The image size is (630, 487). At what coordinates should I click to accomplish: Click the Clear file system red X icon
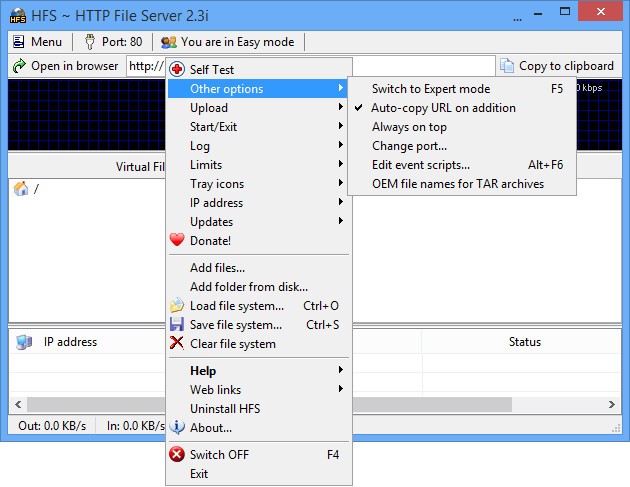177,344
